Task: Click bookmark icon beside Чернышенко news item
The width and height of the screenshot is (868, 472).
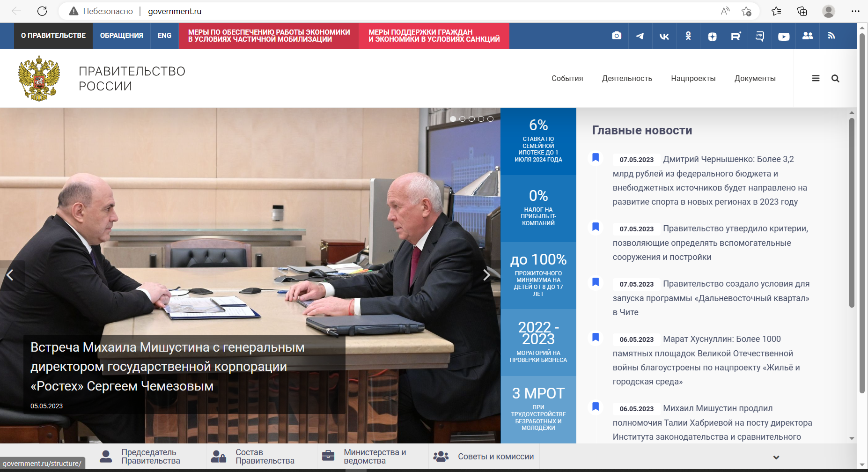Action: coord(596,157)
